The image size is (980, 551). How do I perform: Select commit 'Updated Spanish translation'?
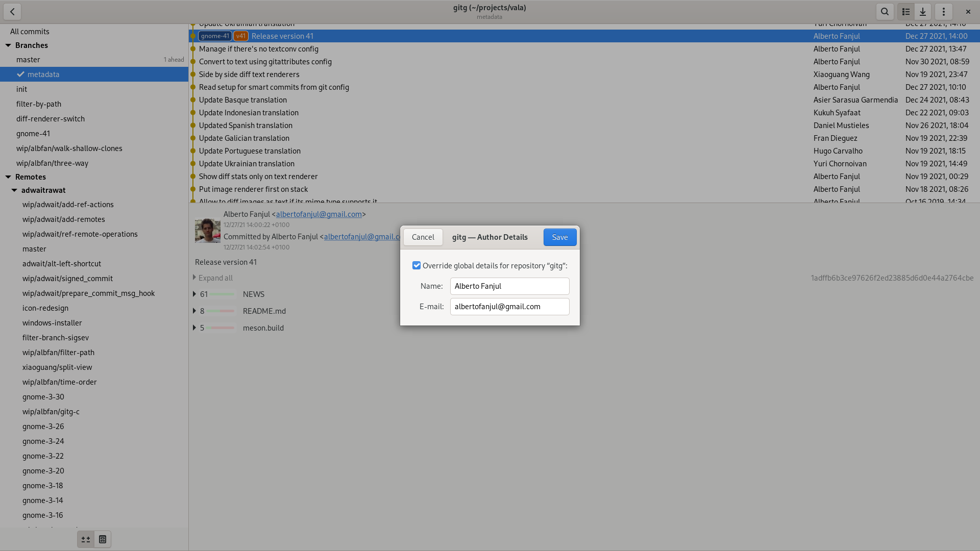(x=584, y=126)
